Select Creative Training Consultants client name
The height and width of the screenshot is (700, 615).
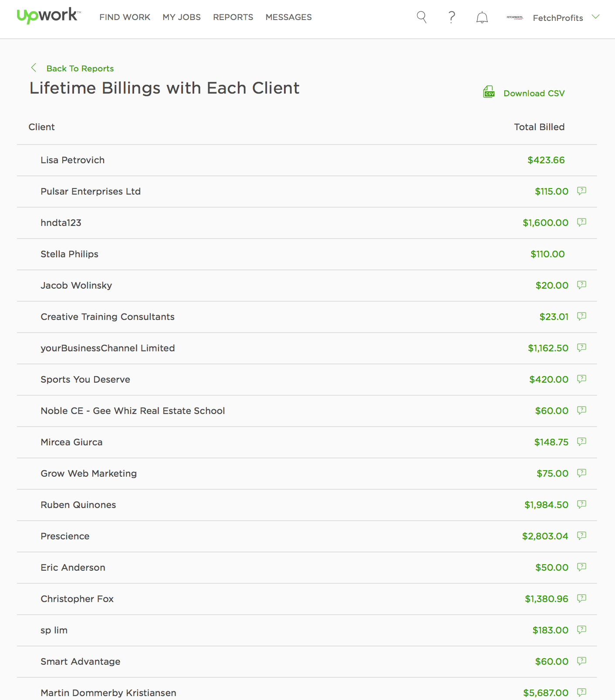point(108,317)
